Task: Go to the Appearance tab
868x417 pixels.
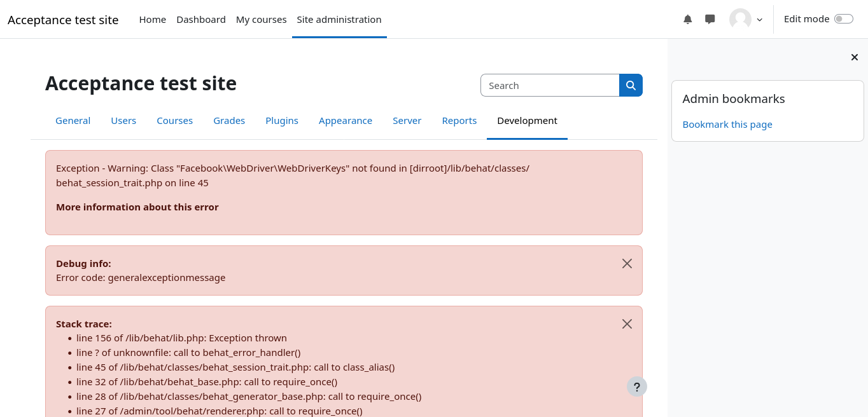Action: (x=346, y=121)
